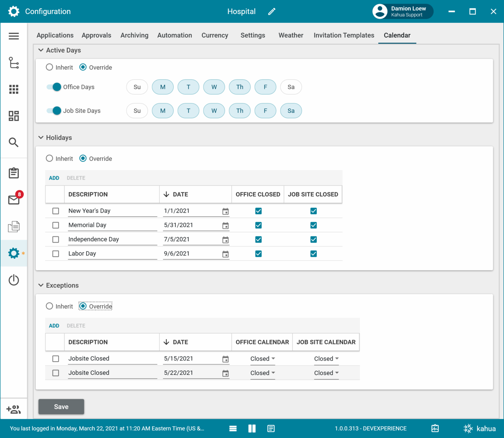Open calendar picker for Memorial Day date
This screenshot has height=438, width=504.
click(x=225, y=225)
